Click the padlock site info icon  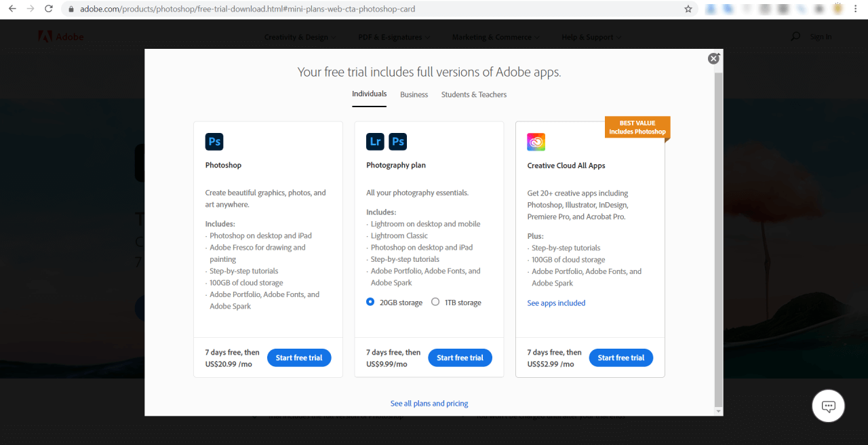click(71, 9)
